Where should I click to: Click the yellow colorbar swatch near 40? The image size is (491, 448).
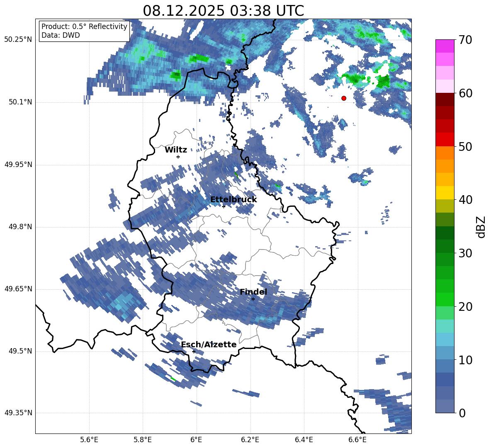pos(445,193)
